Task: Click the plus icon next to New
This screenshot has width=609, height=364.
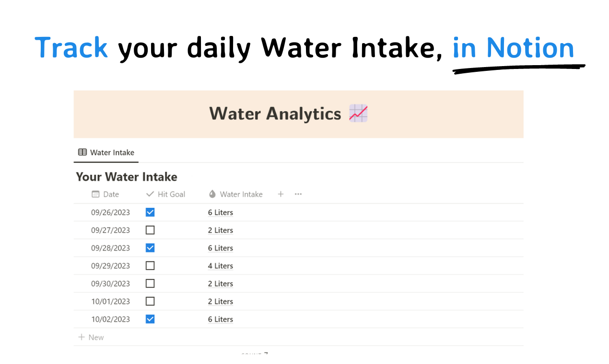Action: coord(82,337)
